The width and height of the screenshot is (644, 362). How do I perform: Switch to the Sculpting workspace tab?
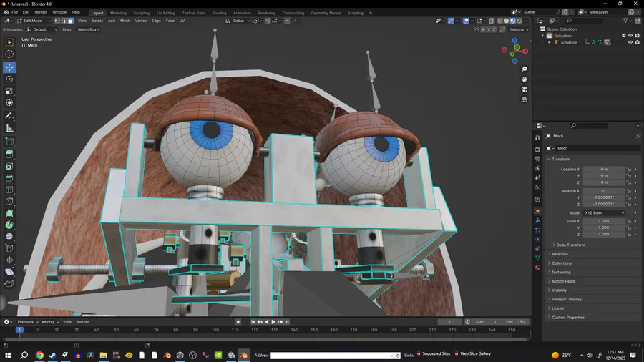(142, 13)
